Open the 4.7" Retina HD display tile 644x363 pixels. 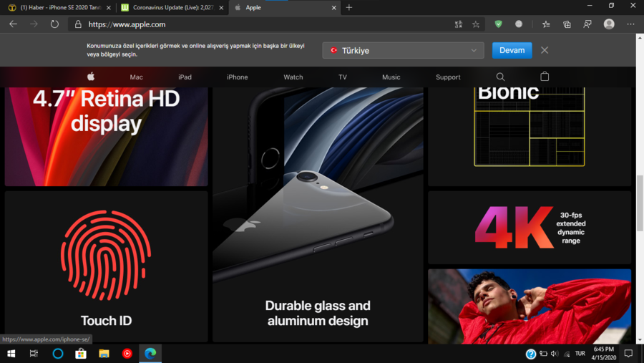coord(106,137)
